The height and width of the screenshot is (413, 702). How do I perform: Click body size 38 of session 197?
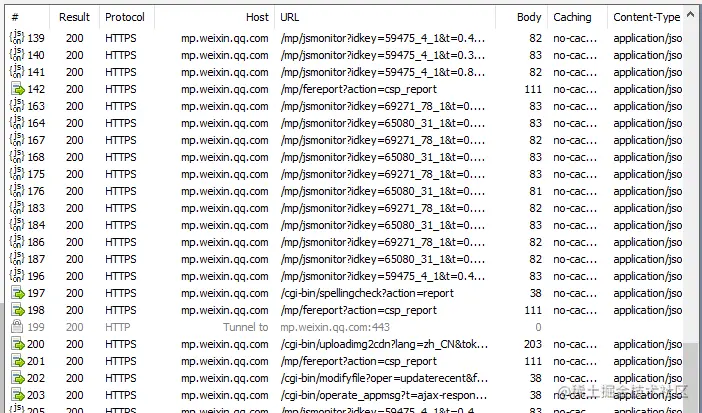coord(535,293)
